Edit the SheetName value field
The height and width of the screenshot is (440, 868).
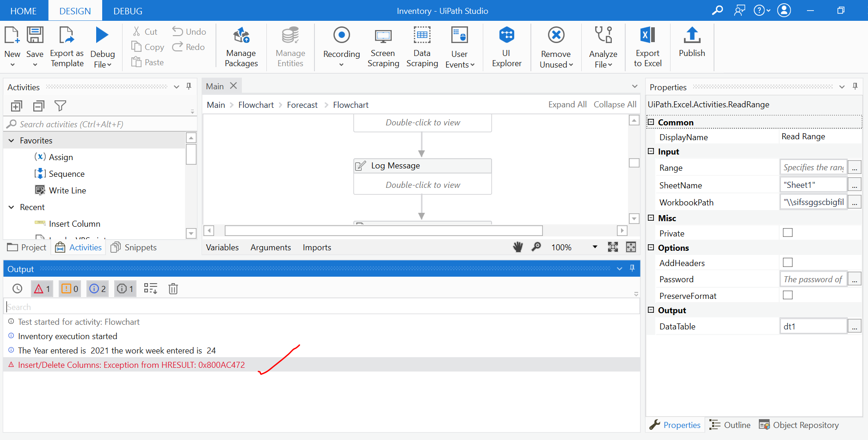pyautogui.click(x=813, y=185)
